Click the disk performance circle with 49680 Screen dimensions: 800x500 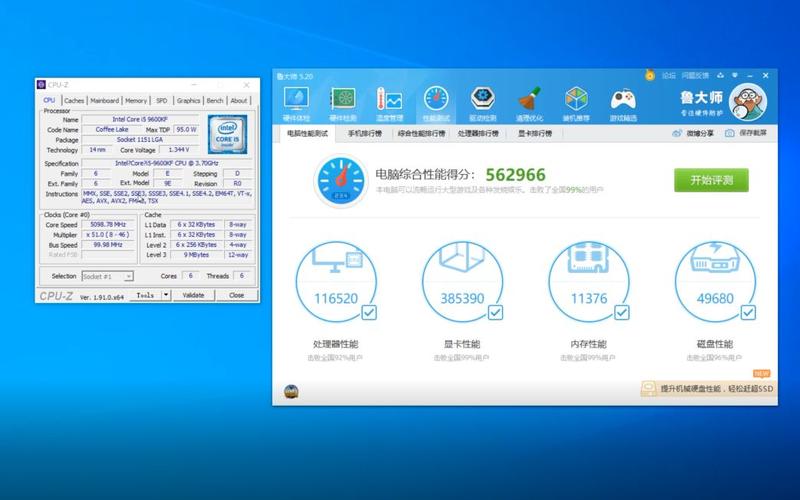pos(715,282)
